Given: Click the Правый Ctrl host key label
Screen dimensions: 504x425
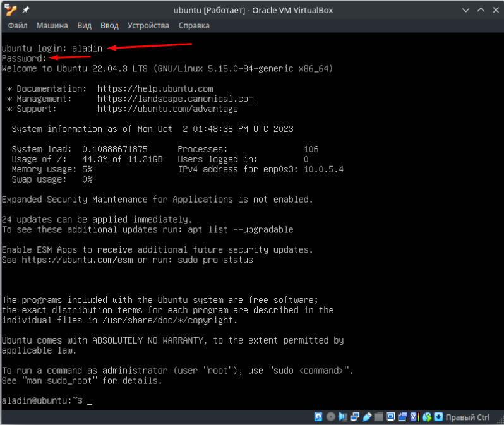Looking at the screenshot, I should (467, 417).
